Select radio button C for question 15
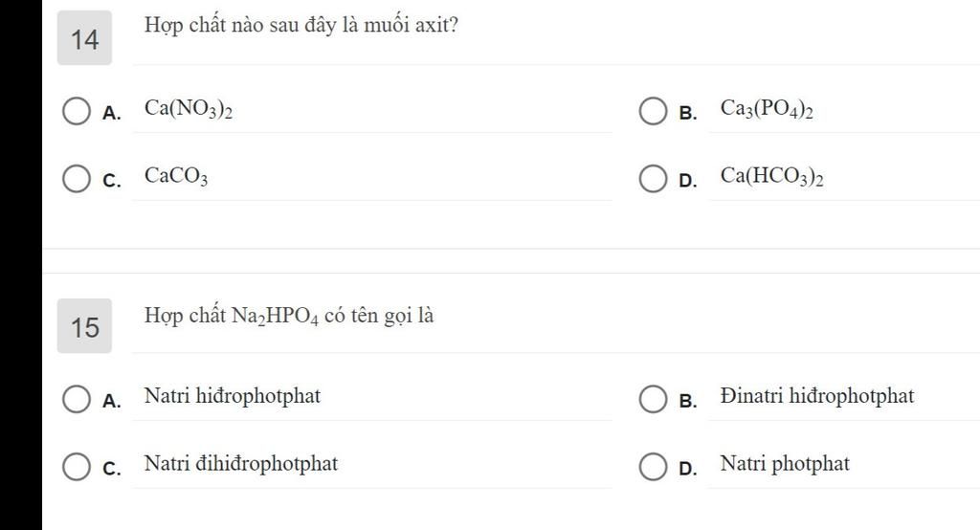980x530 pixels. 77,466
